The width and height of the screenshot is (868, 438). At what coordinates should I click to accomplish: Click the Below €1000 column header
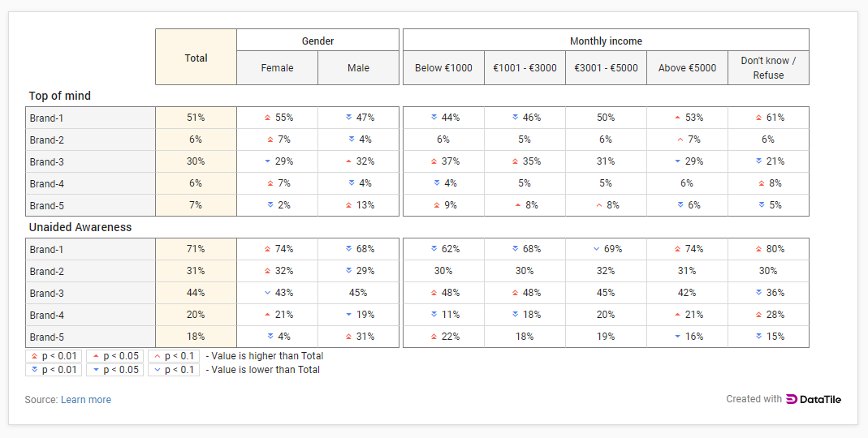coord(443,68)
